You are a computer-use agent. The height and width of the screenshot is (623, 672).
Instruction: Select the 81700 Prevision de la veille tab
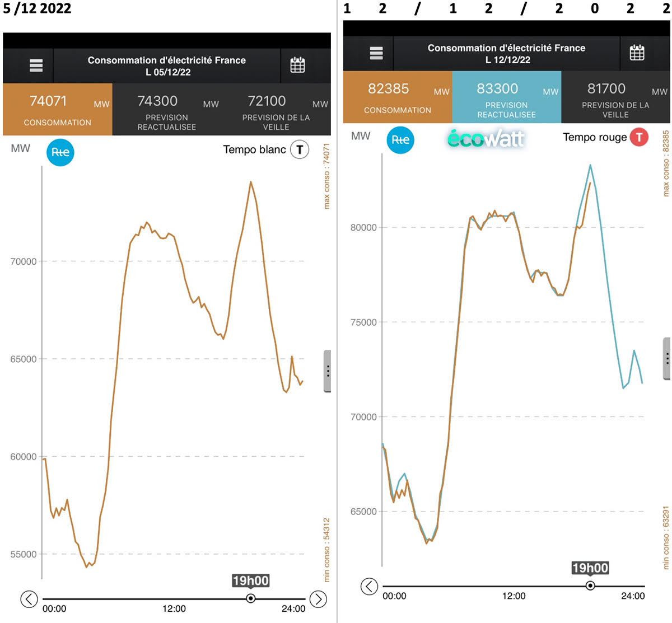tap(615, 97)
